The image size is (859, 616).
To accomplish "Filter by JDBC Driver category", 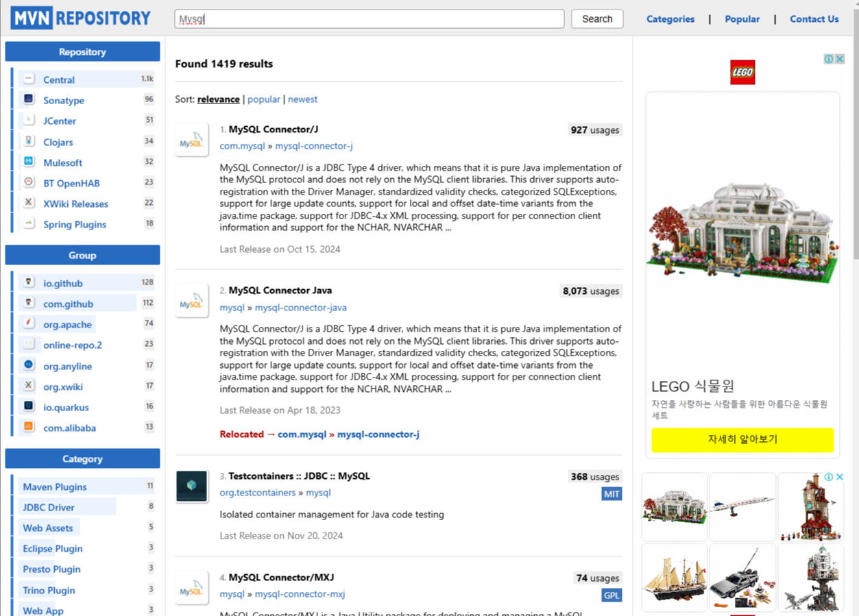I will (49, 507).
